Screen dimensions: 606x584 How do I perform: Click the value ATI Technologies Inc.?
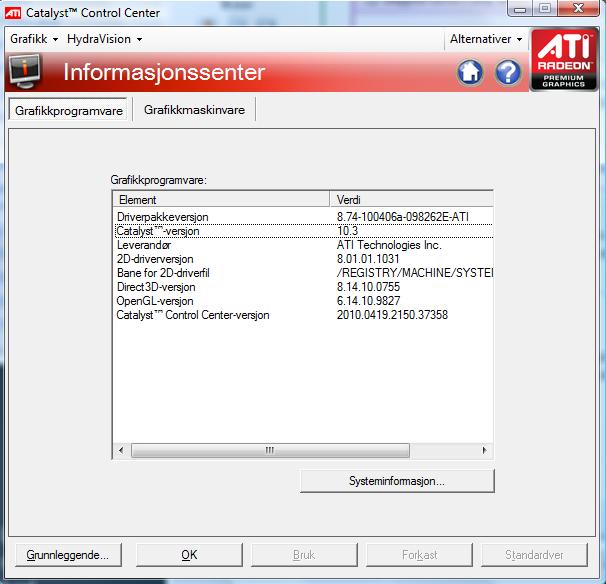pyautogui.click(x=389, y=245)
